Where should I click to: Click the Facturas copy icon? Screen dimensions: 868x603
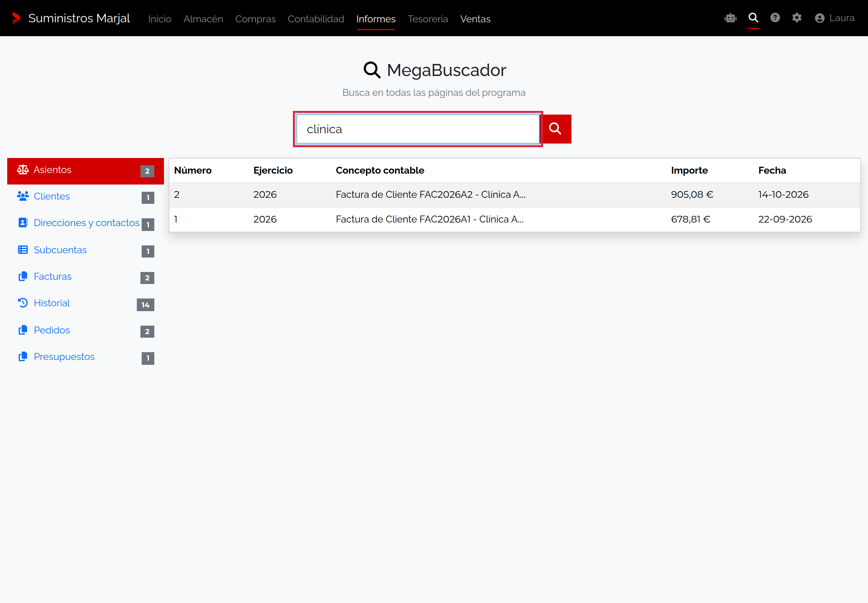pyautogui.click(x=23, y=276)
